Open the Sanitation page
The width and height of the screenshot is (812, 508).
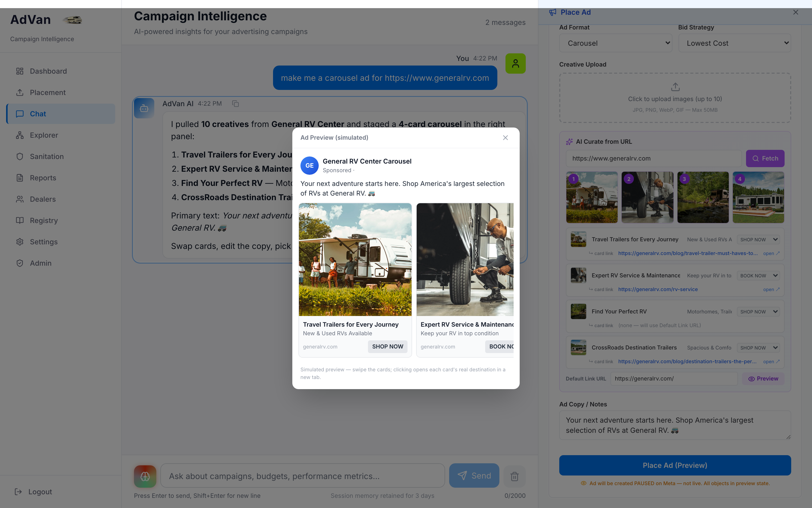(x=61, y=156)
